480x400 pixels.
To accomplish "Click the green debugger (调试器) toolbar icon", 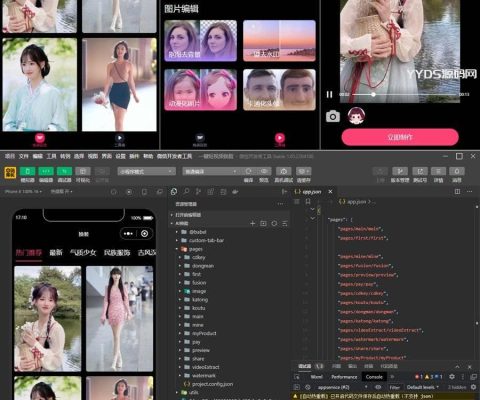I will 64,171.
